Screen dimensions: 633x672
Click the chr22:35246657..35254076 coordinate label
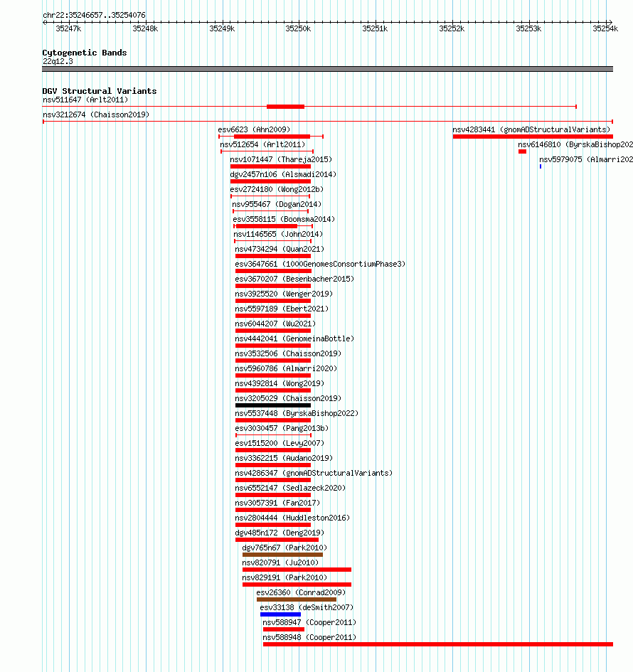[94, 15]
